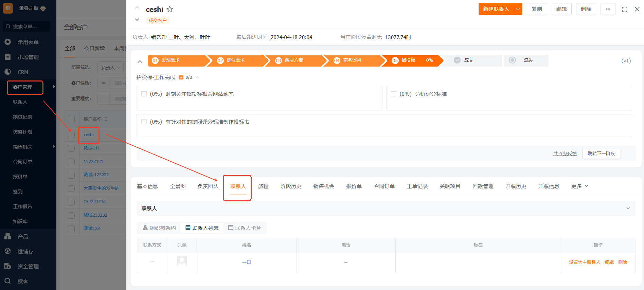Click the contact avatar thumbnail
This screenshot has height=290, width=644.
[182, 261]
